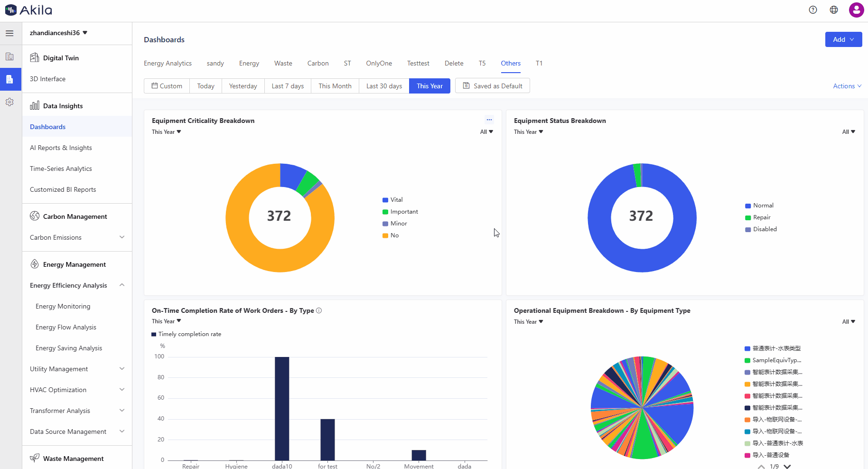Viewport: 868px width, 469px height.
Task: Open the hamburger menu icon
Action: [9, 33]
